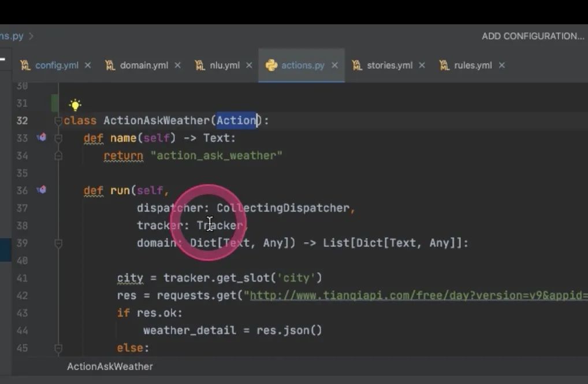Select the nlu.yml tab
588x384 pixels.
pyautogui.click(x=225, y=65)
